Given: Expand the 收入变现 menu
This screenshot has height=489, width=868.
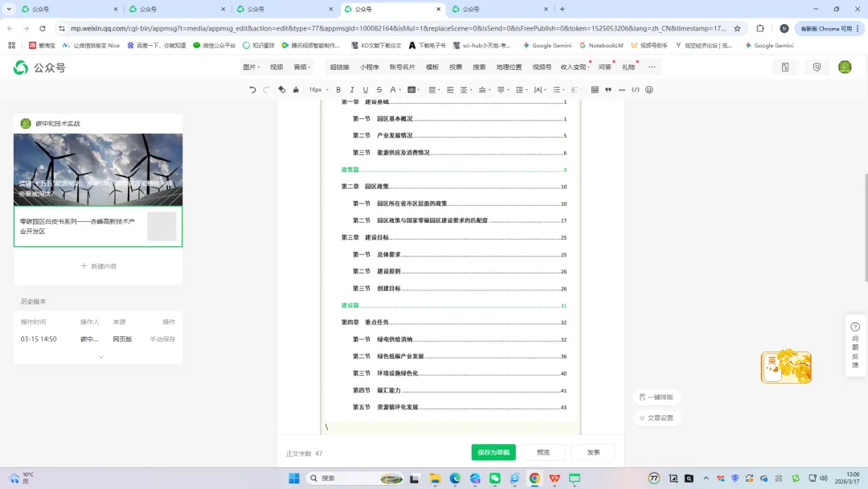Looking at the screenshot, I should coord(575,67).
